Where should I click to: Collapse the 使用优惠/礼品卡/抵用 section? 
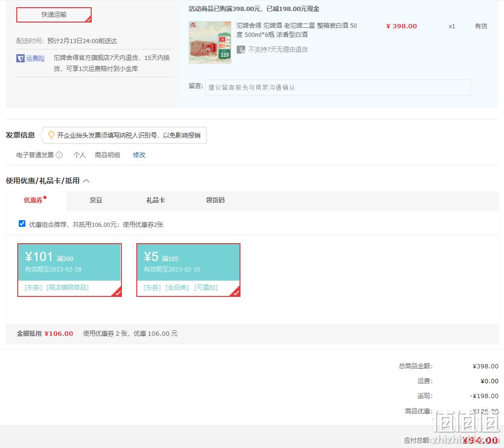[x=86, y=181]
